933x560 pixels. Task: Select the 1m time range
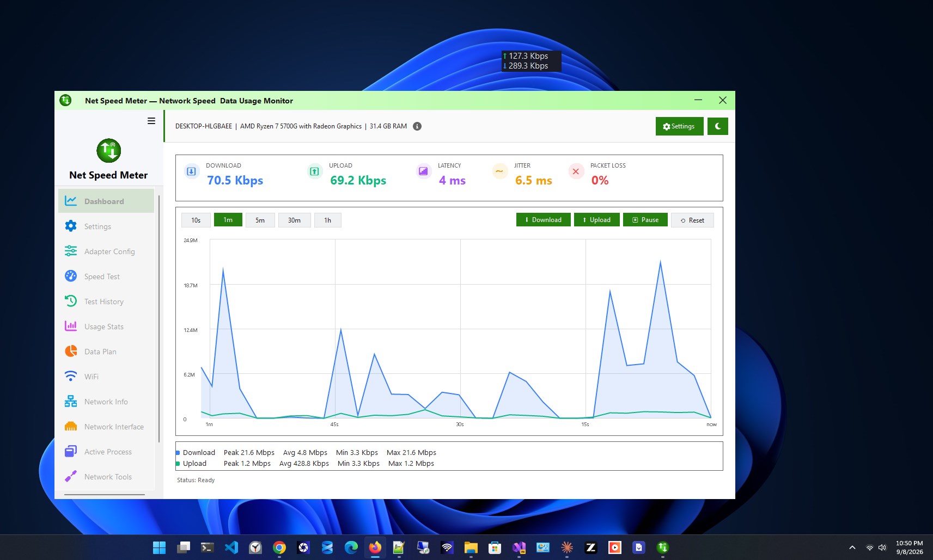pos(228,220)
